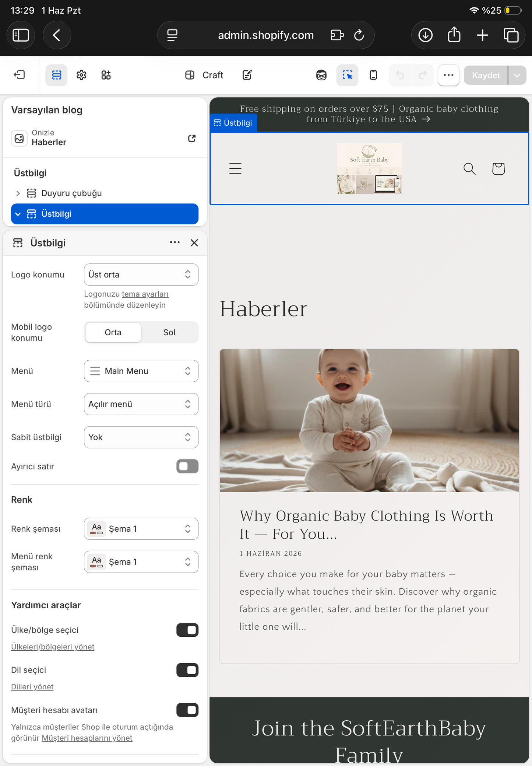Image resolution: width=532 pixels, height=766 pixels.
Task: Open theme settings gear icon
Action: click(81, 75)
